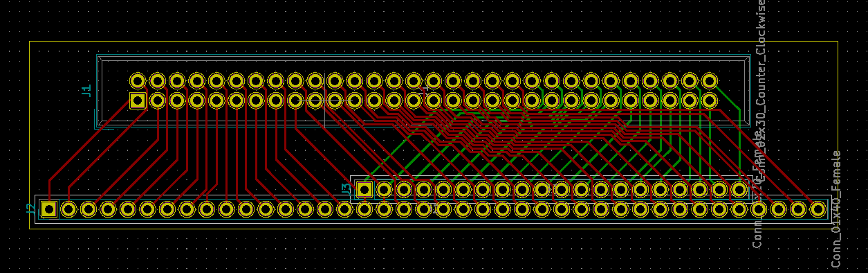This screenshot has width=868, height=273.
Task: Select the last pad in J1 upper row
Action: pos(710,80)
